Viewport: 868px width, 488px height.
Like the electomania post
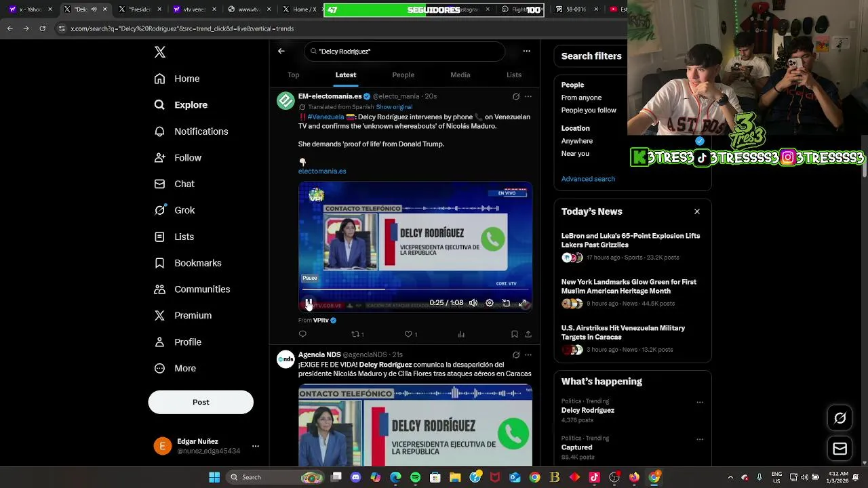(410, 334)
